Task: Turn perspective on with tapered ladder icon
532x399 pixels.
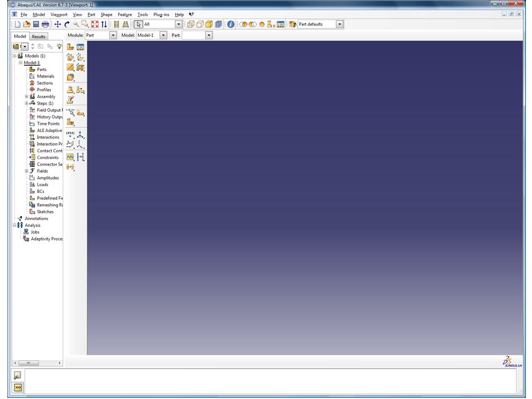Action: coord(126,24)
